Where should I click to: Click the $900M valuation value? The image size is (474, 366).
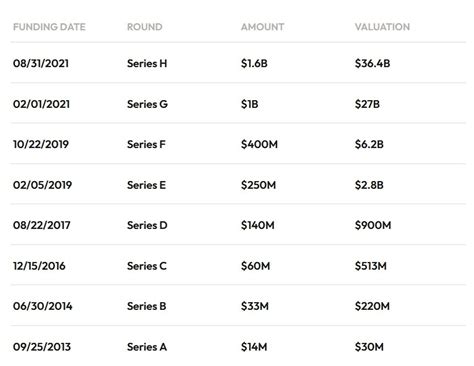pyautogui.click(x=373, y=225)
